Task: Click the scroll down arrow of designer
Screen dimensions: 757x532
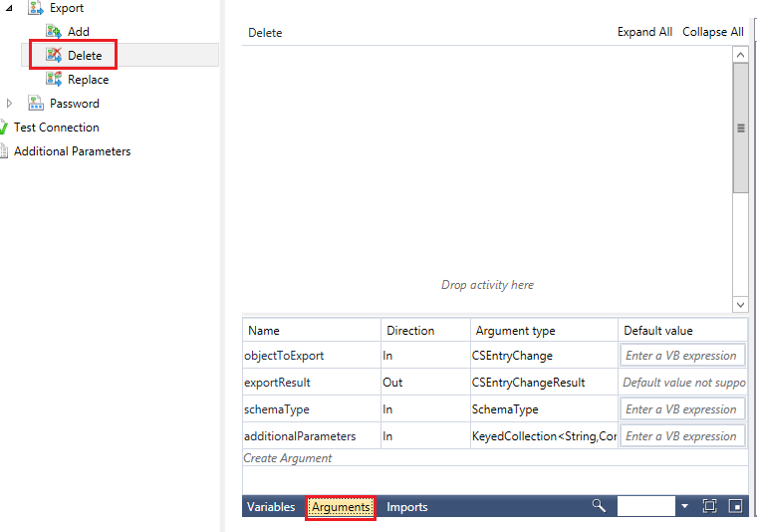Action: (x=740, y=305)
